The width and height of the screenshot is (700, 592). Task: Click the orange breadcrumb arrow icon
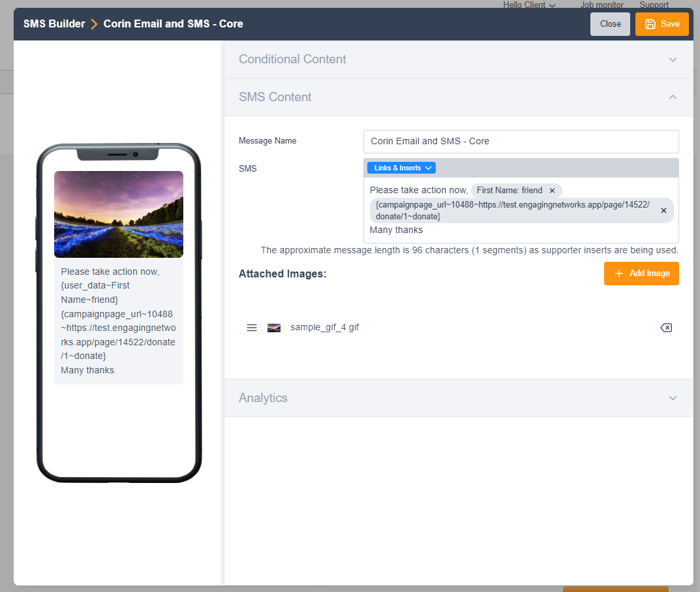[95, 24]
